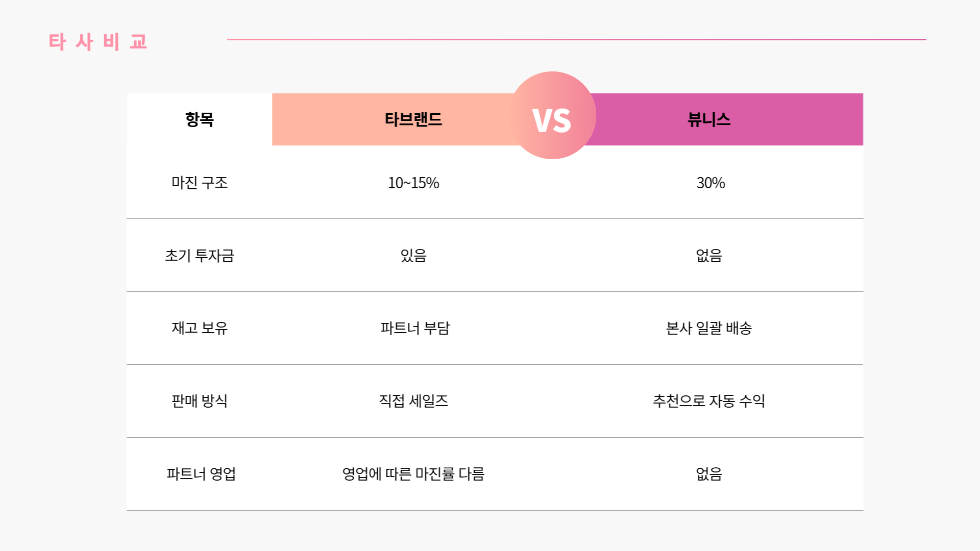Click the 본사 일괄 배송 cell
The image size is (980, 551).
coord(709,328)
